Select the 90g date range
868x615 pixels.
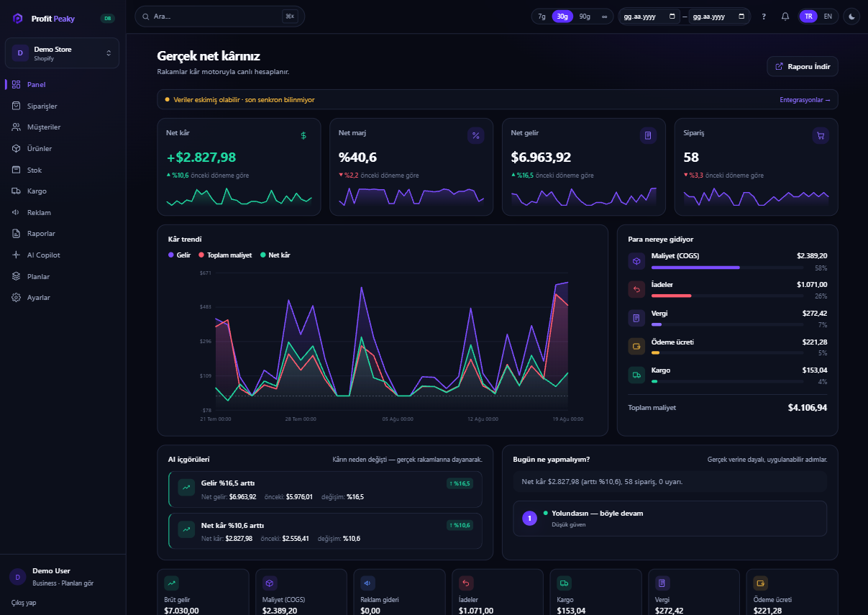(585, 17)
